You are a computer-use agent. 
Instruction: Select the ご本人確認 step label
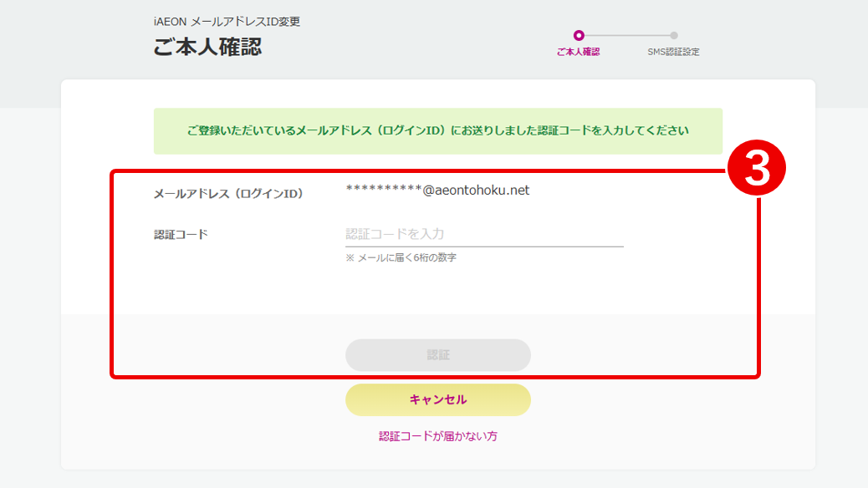pos(578,52)
